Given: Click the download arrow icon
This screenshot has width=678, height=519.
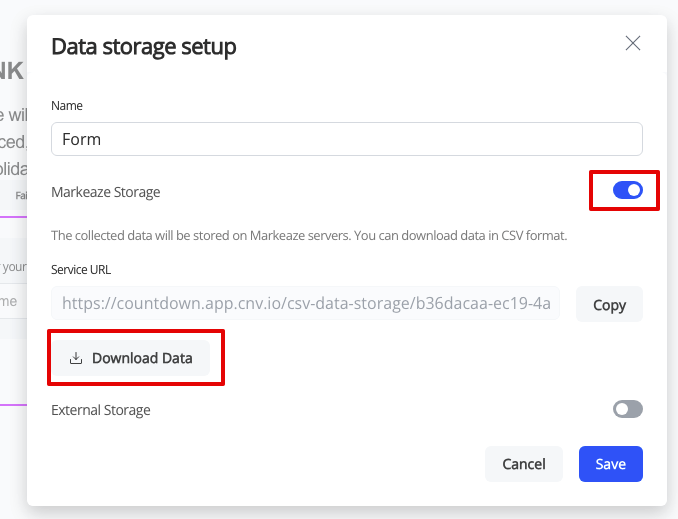Looking at the screenshot, I should pos(76,358).
